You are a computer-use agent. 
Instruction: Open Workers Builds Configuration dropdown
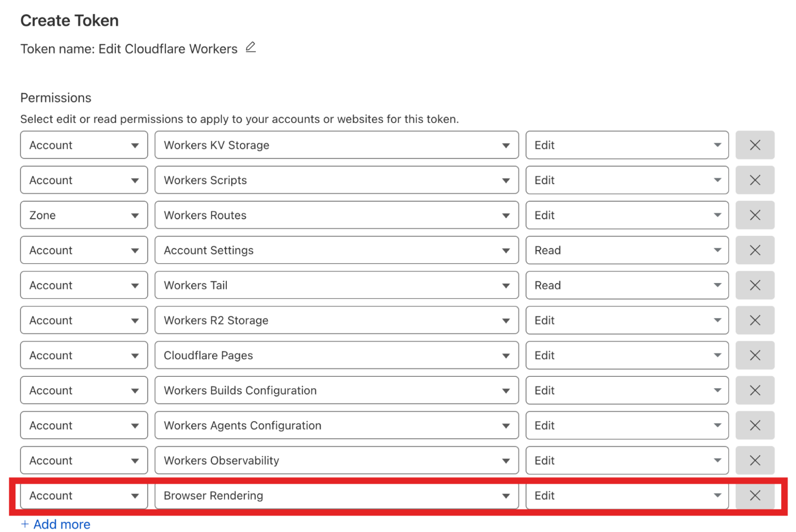pos(337,390)
